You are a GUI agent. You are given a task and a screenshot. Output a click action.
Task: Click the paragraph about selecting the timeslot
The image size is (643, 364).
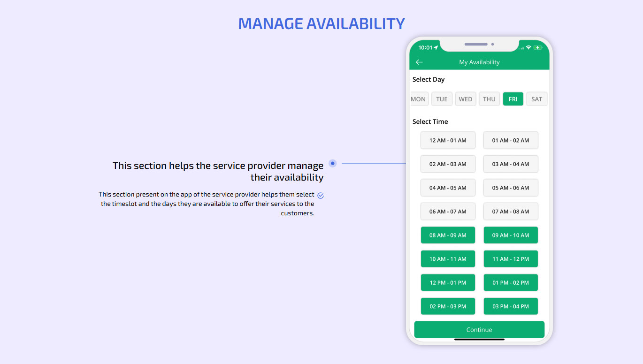[207, 204]
